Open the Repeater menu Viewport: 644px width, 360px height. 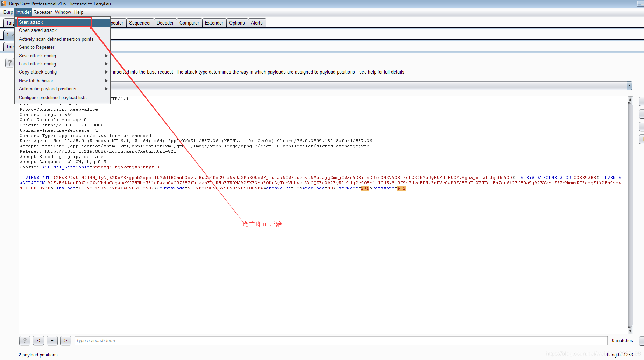43,12
